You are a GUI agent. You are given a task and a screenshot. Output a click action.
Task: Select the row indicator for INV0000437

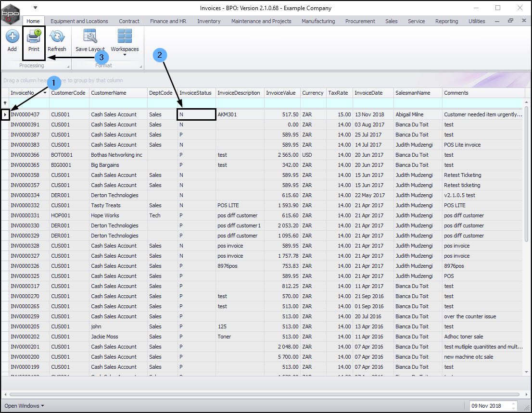(x=5, y=114)
